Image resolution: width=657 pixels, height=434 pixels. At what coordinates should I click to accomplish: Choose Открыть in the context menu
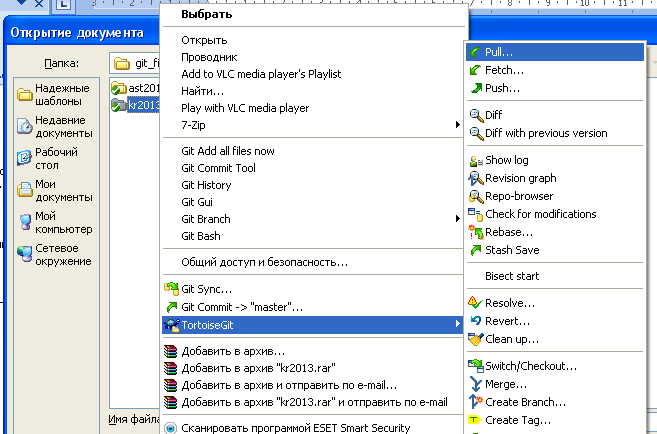(313, 40)
